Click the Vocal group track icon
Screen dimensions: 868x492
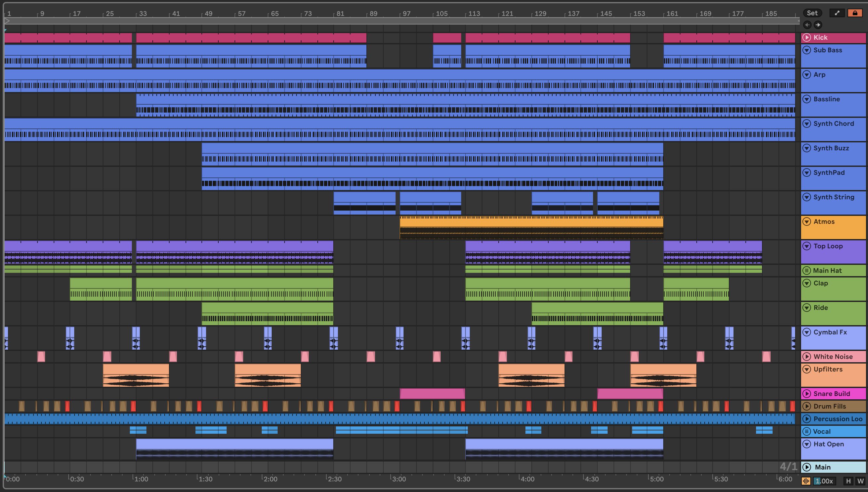(x=806, y=431)
